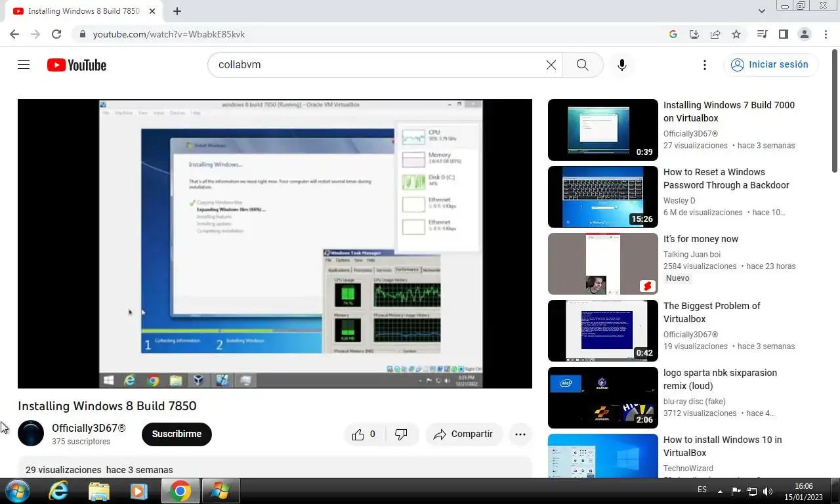Click the Compartir share button
The height and width of the screenshot is (504, 840).
(x=463, y=434)
